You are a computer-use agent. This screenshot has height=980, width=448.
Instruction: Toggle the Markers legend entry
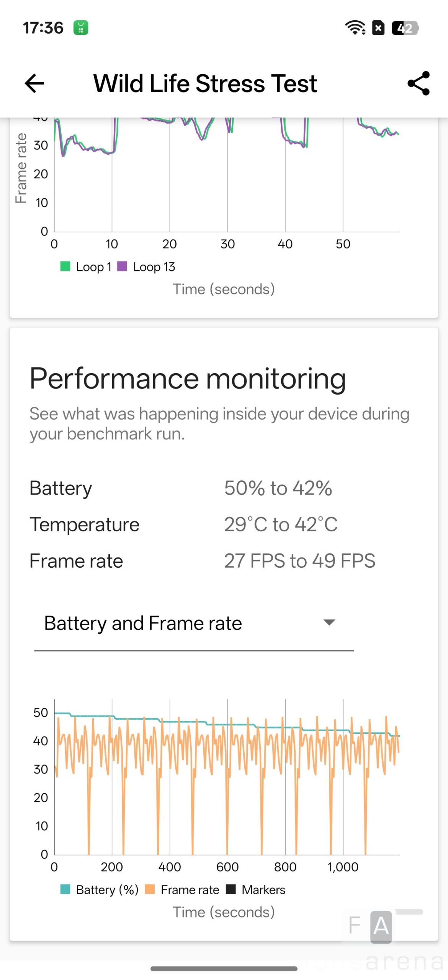(x=256, y=890)
